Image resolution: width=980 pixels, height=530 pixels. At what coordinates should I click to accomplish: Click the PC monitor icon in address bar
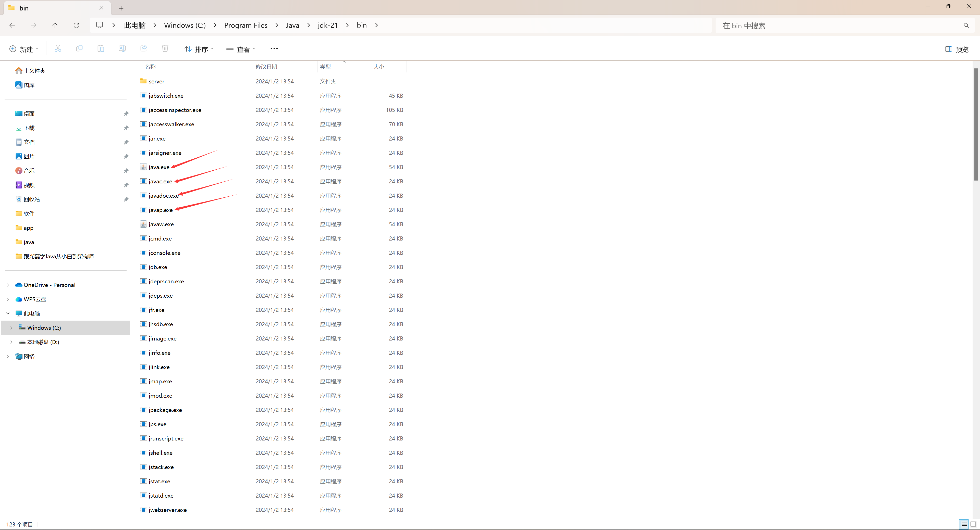(x=99, y=25)
